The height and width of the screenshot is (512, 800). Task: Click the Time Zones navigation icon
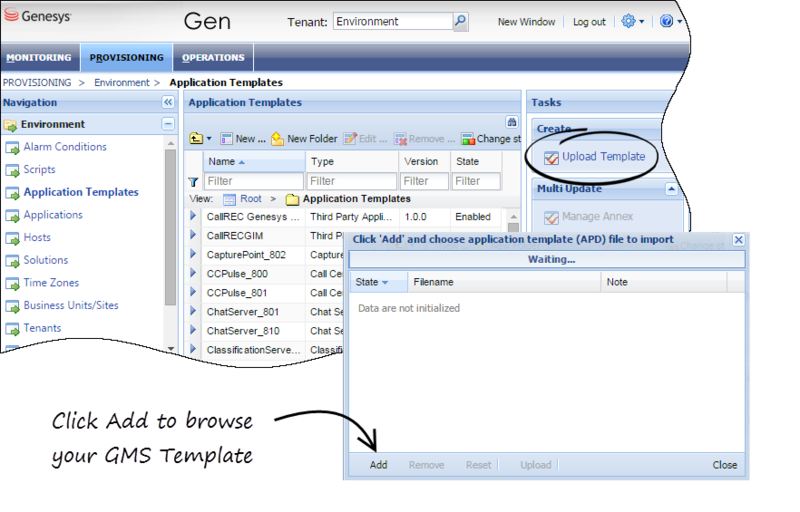12,284
